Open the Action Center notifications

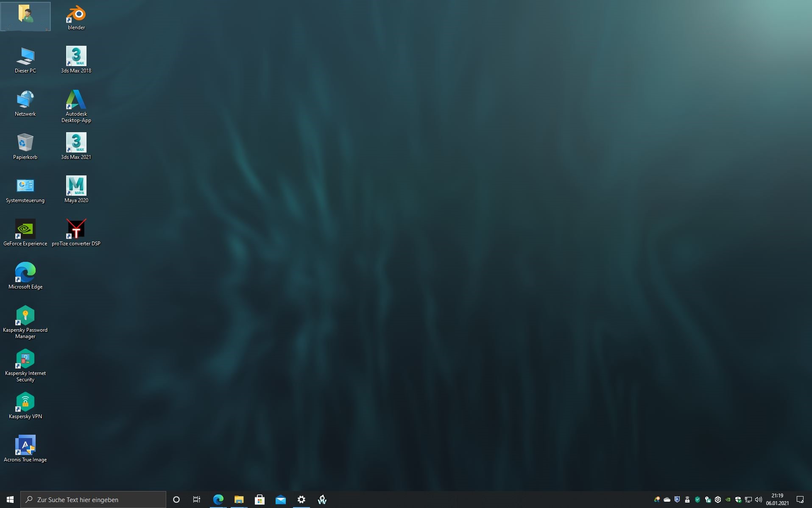[x=800, y=500]
